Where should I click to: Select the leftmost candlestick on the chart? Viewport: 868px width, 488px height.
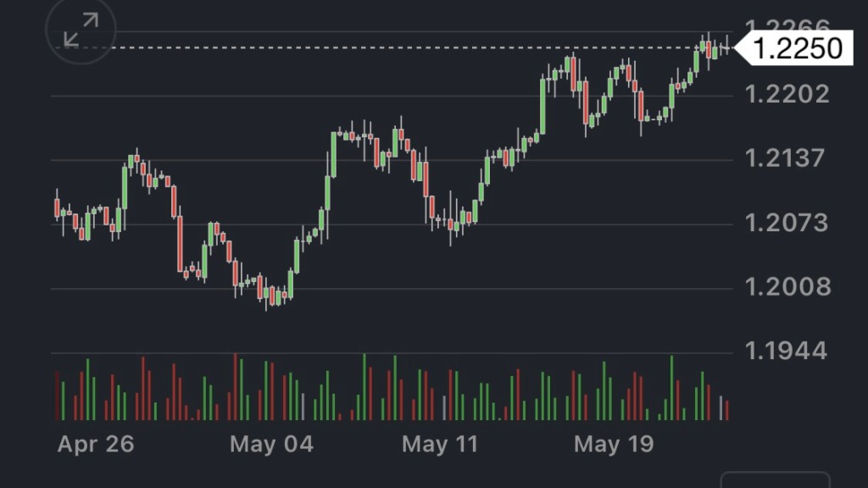(57, 208)
